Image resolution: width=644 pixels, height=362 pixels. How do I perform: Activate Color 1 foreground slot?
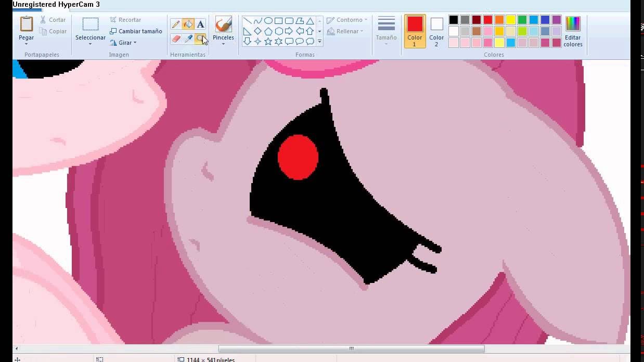point(415,31)
